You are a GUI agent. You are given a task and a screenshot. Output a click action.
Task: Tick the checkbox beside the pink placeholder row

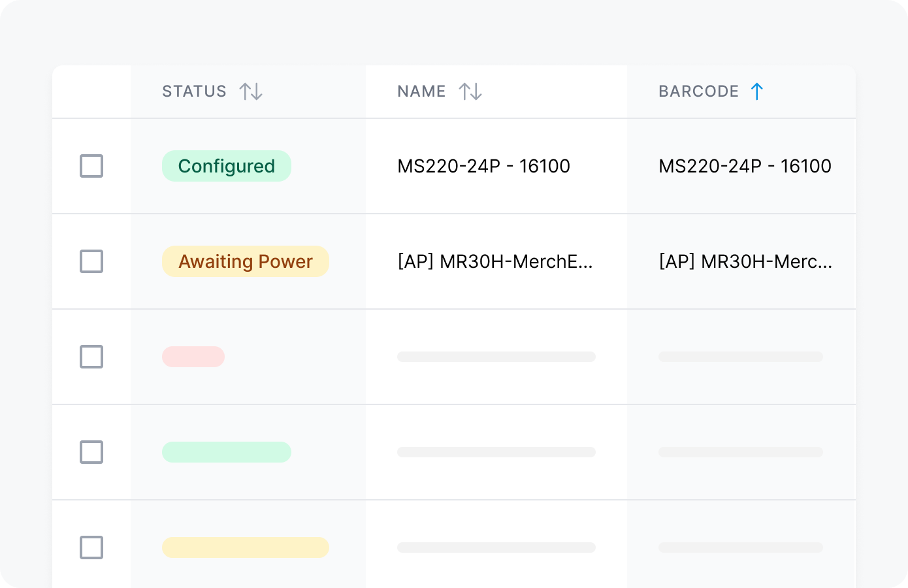point(91,357)
